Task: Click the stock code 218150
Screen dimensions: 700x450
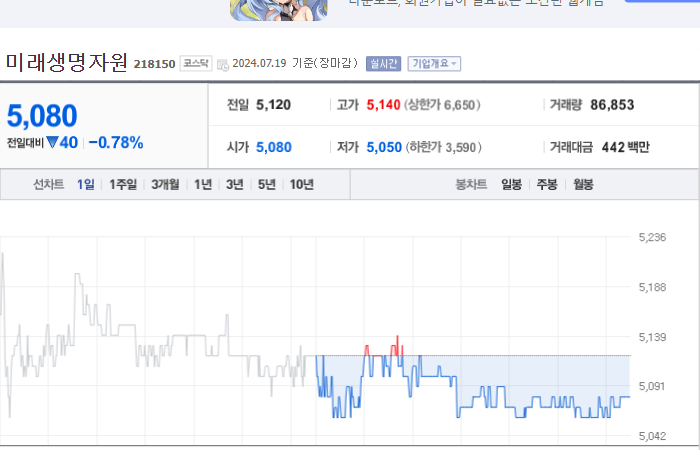Action: [154, 64]
